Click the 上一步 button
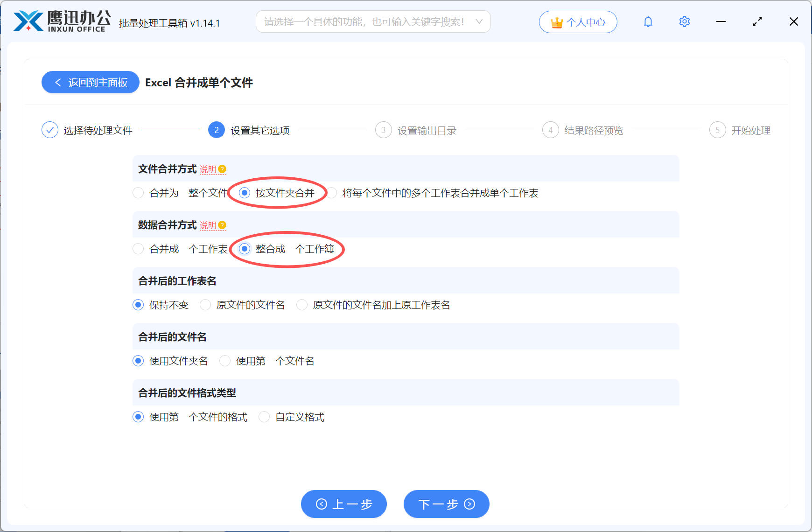Image resolution: width=812 pixels, height=532 pixels. click(x=344, y=504)
